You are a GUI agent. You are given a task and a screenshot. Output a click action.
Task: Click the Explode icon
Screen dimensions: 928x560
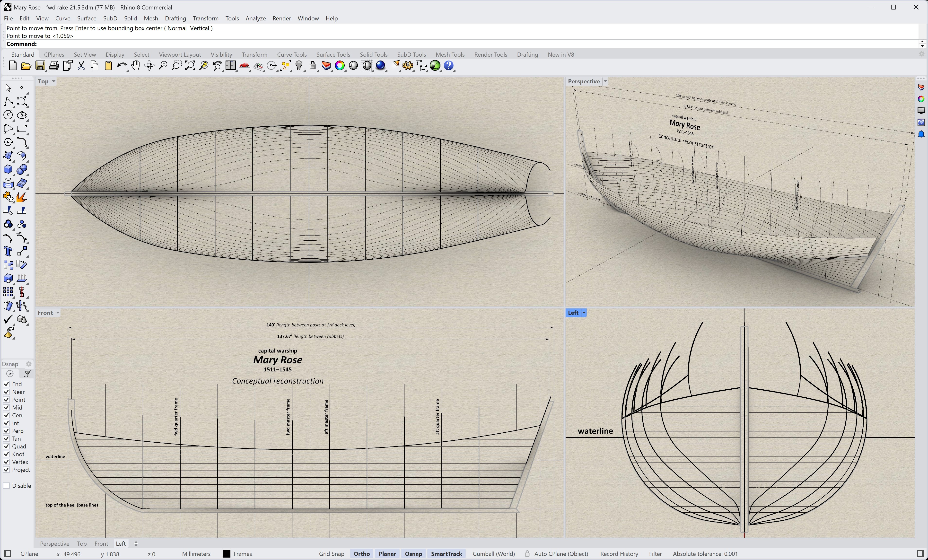tap(22, 197)
